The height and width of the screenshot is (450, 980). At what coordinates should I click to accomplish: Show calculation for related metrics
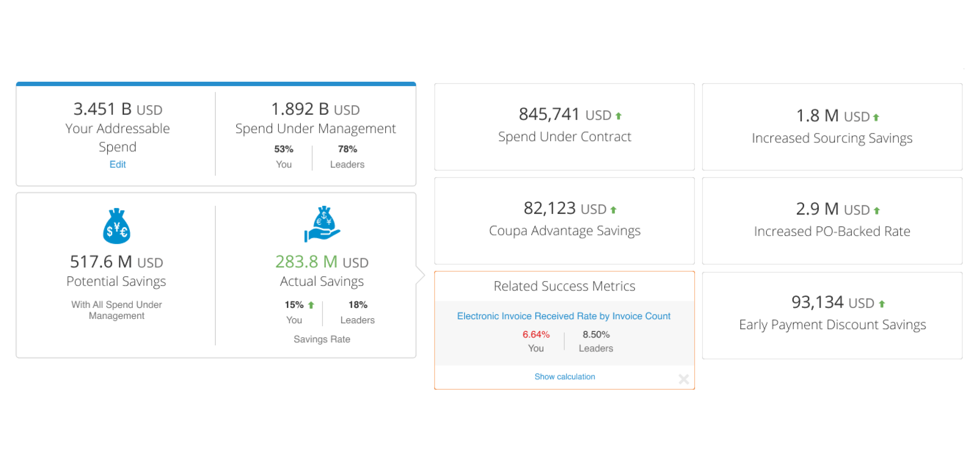(x=564, y=376)
